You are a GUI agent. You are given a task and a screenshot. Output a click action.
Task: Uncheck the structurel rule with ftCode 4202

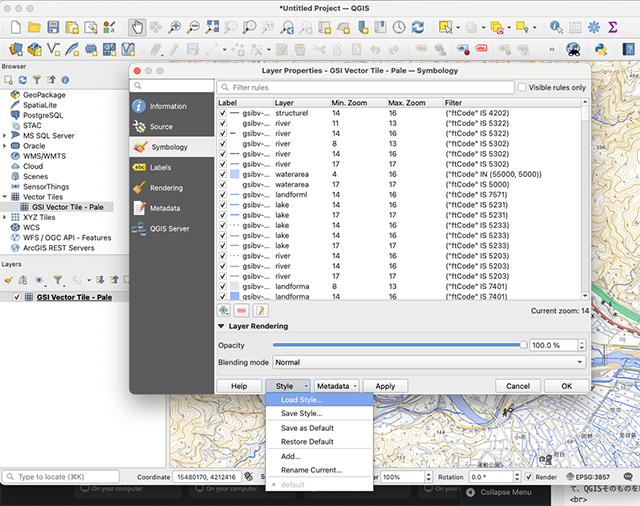point(222,113)
